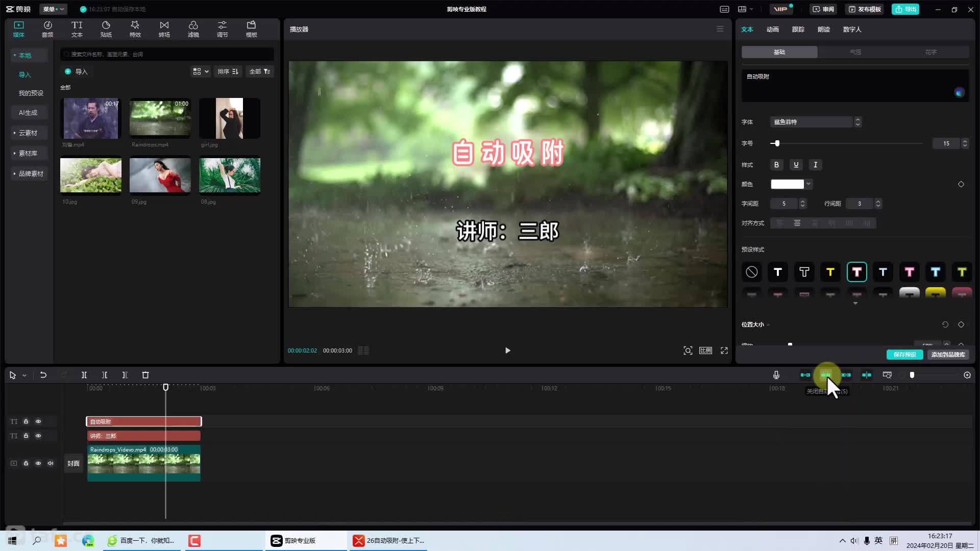Open the grid view mode dropdown
Screen dimensions: 980x551
pos(201,71)
